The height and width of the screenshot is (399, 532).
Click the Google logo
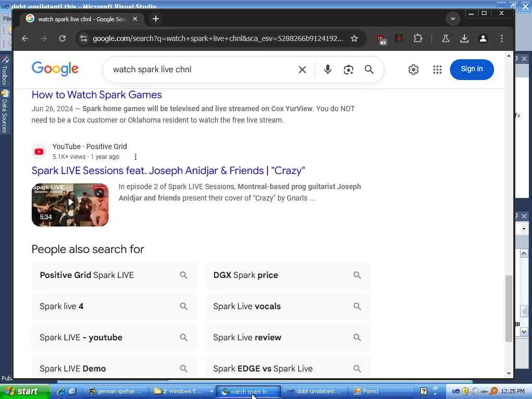(x=55, y=69)
